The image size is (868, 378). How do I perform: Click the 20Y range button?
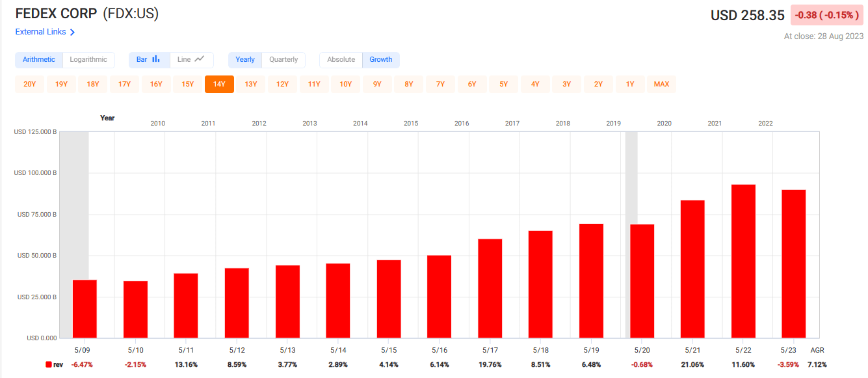[x=29, y=84]
